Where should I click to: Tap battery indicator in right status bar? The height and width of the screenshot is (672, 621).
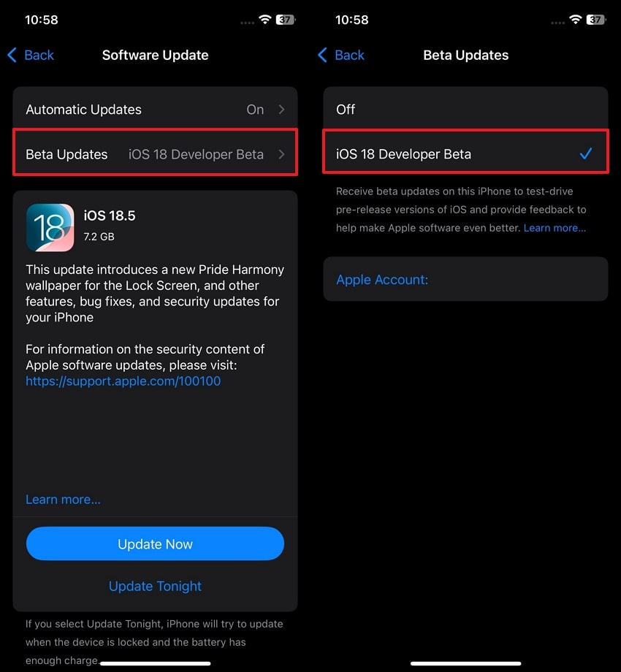point(596,19)
